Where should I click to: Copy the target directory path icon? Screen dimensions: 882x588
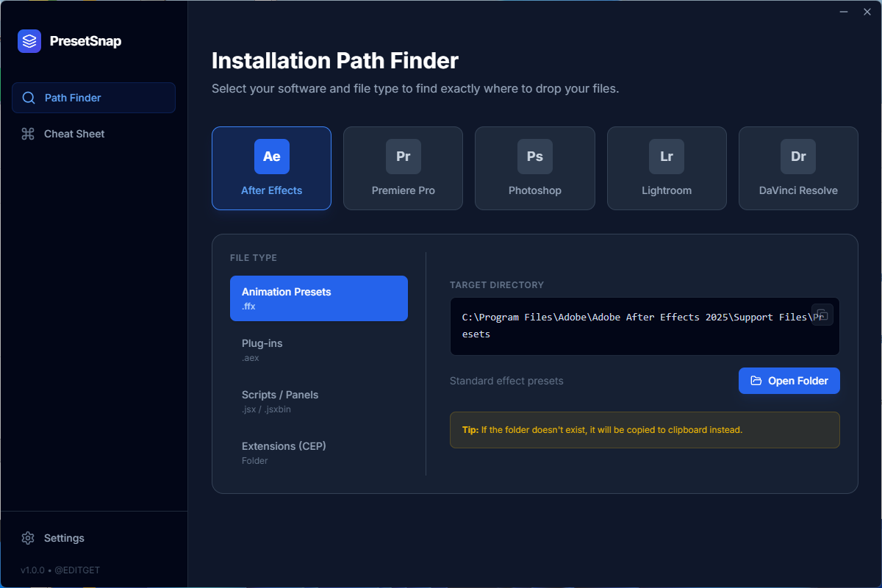[822, 315]
